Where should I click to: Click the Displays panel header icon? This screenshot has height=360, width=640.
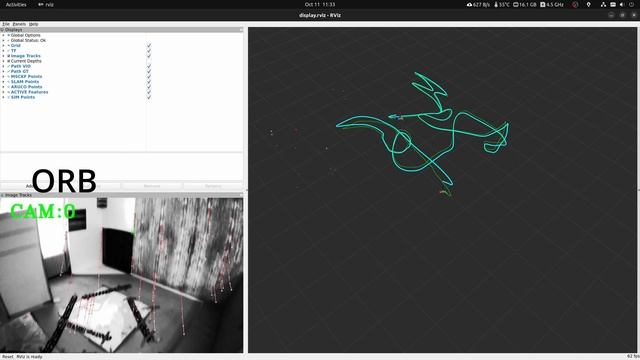pos(2,30)
